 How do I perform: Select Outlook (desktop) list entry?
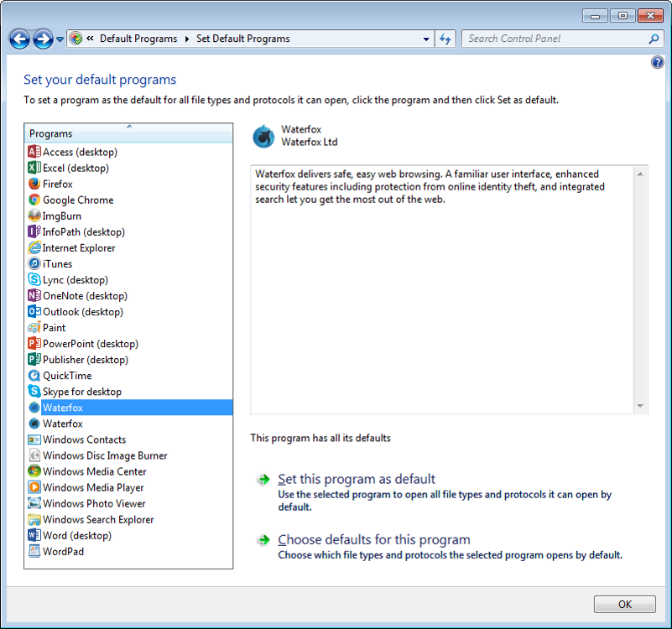tap(129, 311)
